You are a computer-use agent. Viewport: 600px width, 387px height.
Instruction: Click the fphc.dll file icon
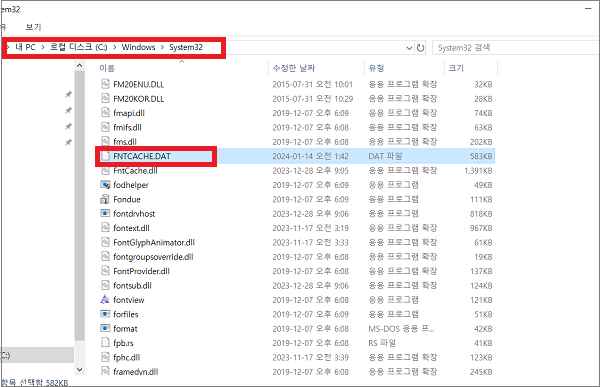[x=105, y=357]
